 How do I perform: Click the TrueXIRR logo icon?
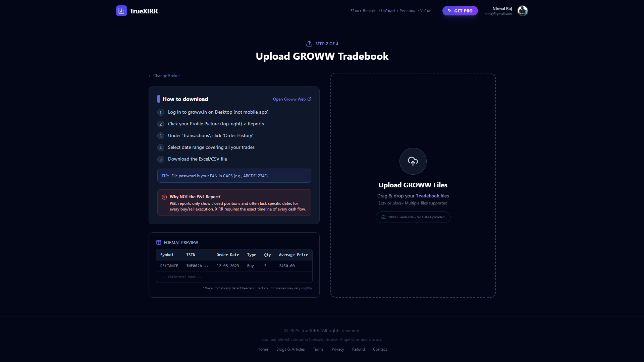tap(121, 11)
